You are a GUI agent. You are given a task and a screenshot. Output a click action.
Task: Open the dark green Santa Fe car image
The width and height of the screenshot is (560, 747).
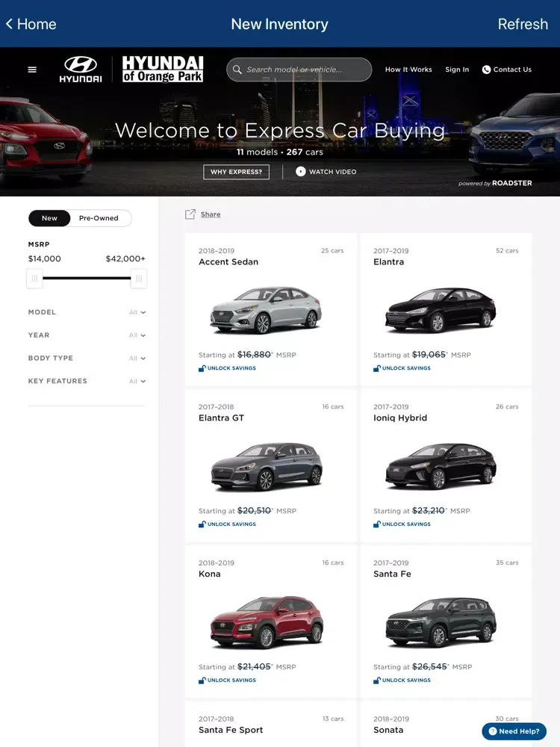point(441,623)
